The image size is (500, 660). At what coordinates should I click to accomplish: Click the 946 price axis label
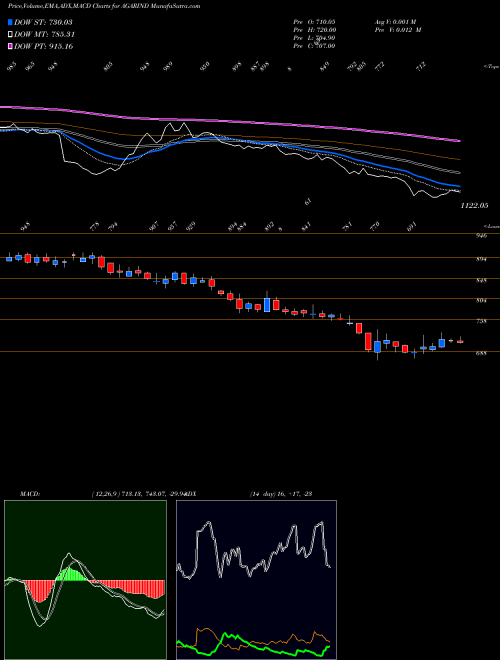coord(481,236)
